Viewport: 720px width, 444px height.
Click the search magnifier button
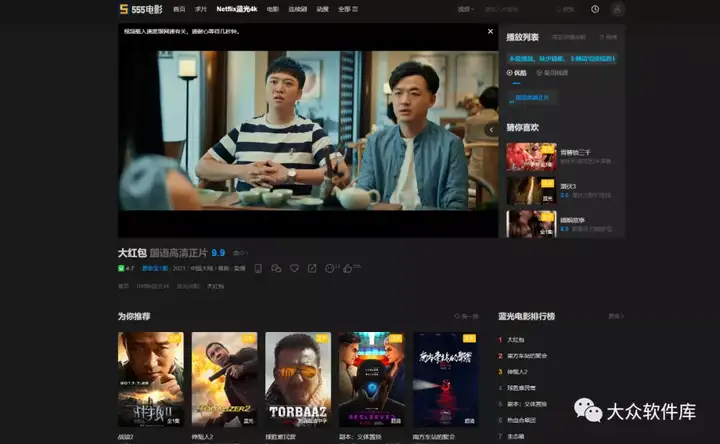[565, 9]
